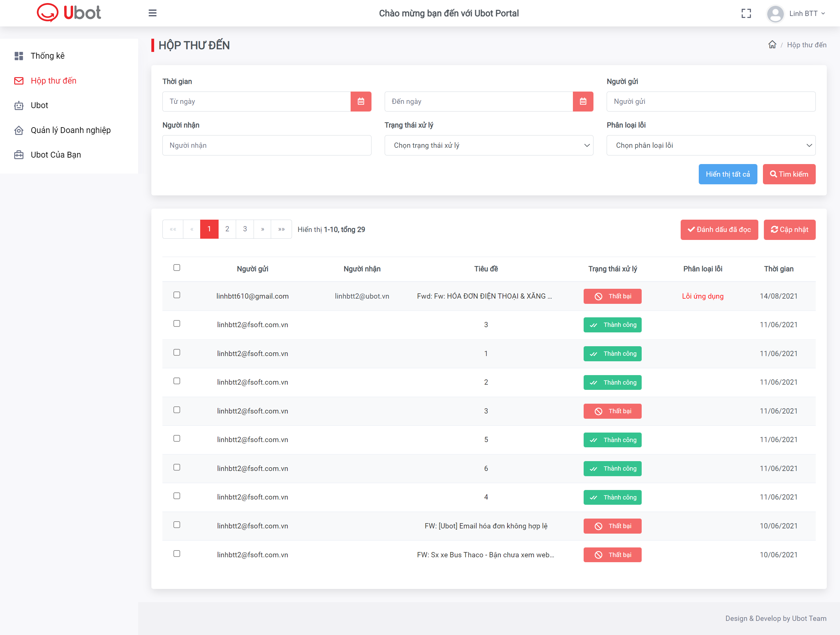Open FW: Sx xe Bus Thaco subject
This screenshot has height=635, width=840.
[x=485, y=555]
